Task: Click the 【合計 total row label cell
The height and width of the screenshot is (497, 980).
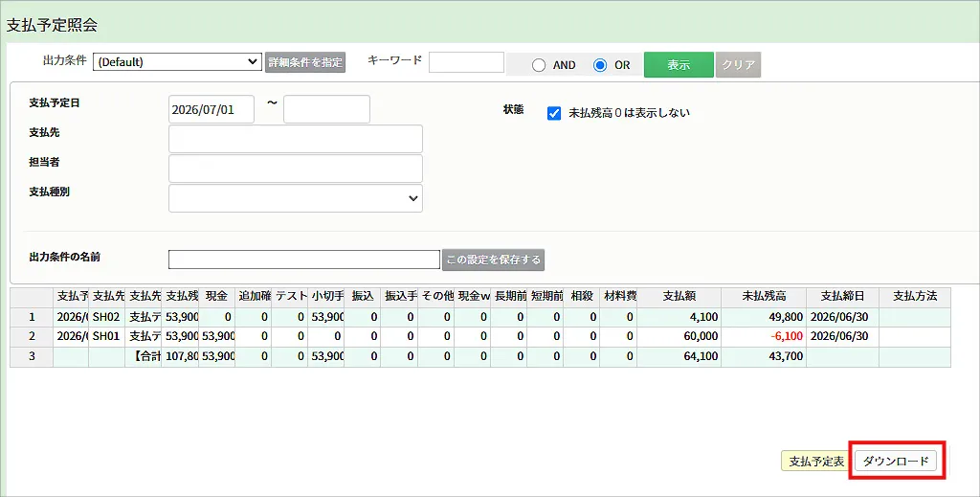Action: point(144,356)
